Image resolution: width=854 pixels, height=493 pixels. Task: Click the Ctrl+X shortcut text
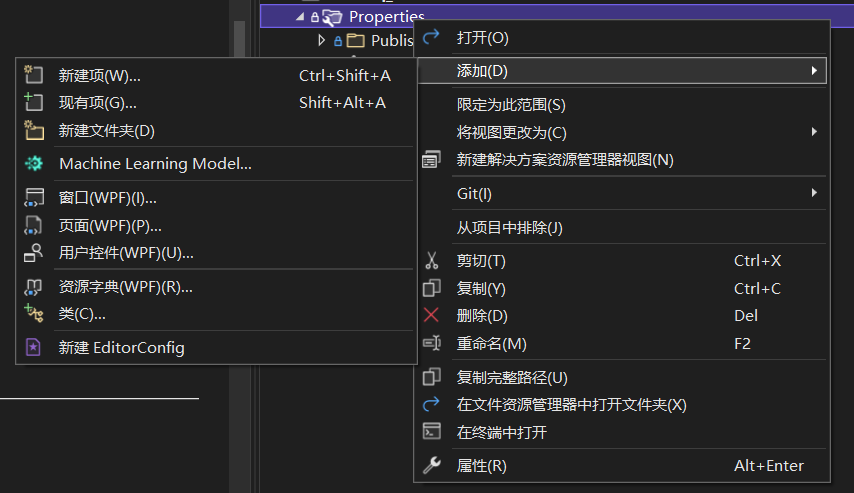(x=757, y=261)
